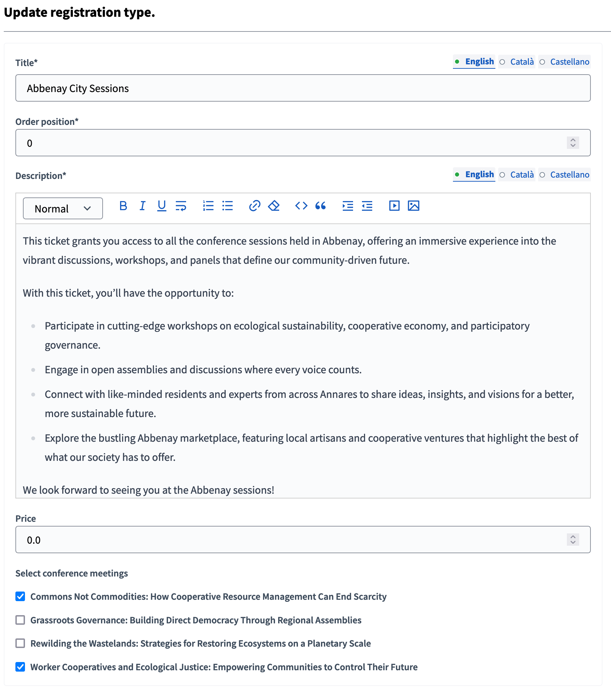Viewport: 611px width, 700px height.
Task: Create a bulleted list
Action: 227,206
